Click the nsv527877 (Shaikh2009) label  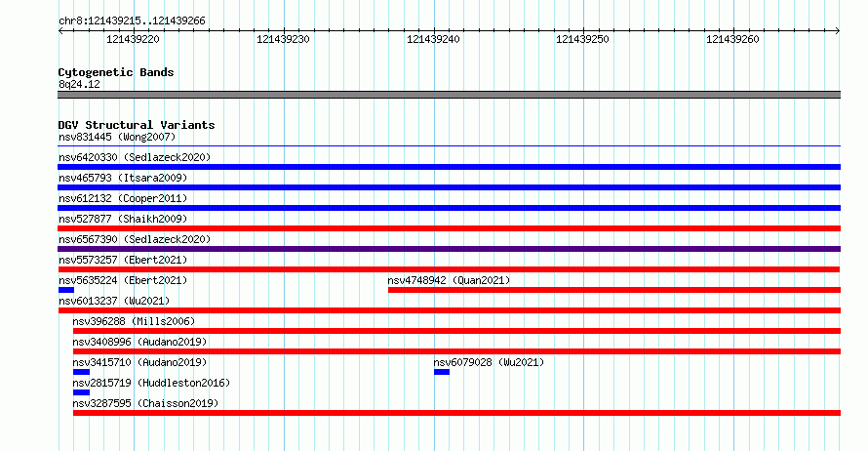[123, 219]
